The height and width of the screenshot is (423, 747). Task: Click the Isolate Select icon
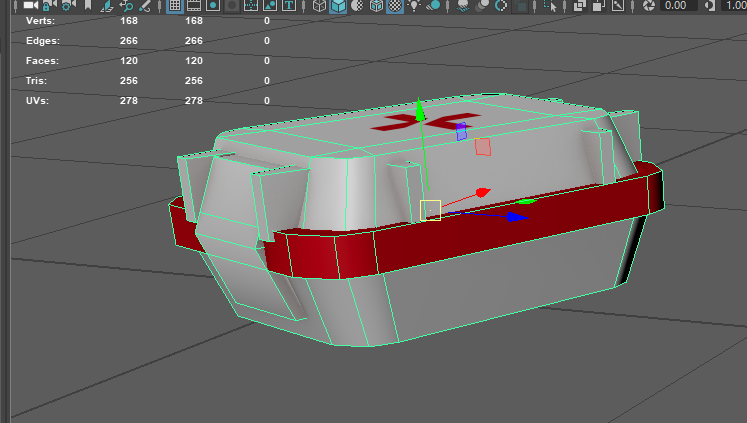pos(550,5)
